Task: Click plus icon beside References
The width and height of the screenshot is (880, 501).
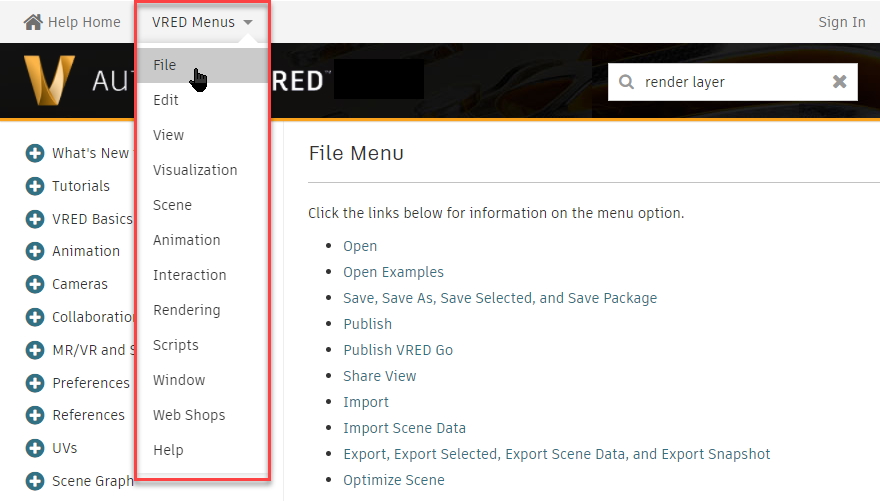Action: click(35, 415)
